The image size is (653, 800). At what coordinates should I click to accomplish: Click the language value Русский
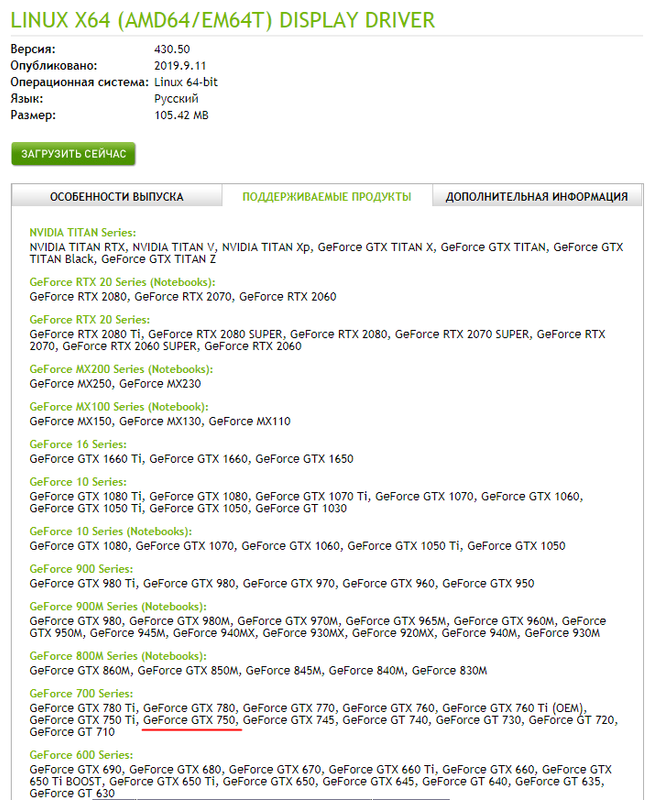coord(176,98)
